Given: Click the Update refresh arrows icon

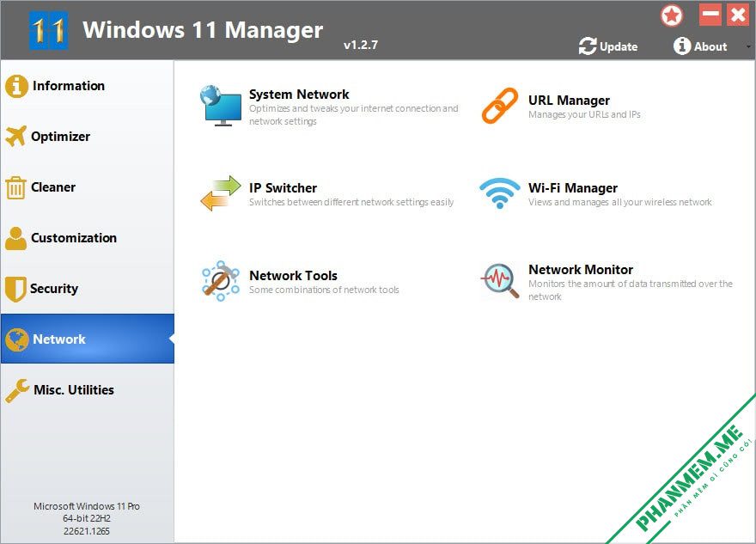Looking at the screenshot, I should click(x=588, y=46).
